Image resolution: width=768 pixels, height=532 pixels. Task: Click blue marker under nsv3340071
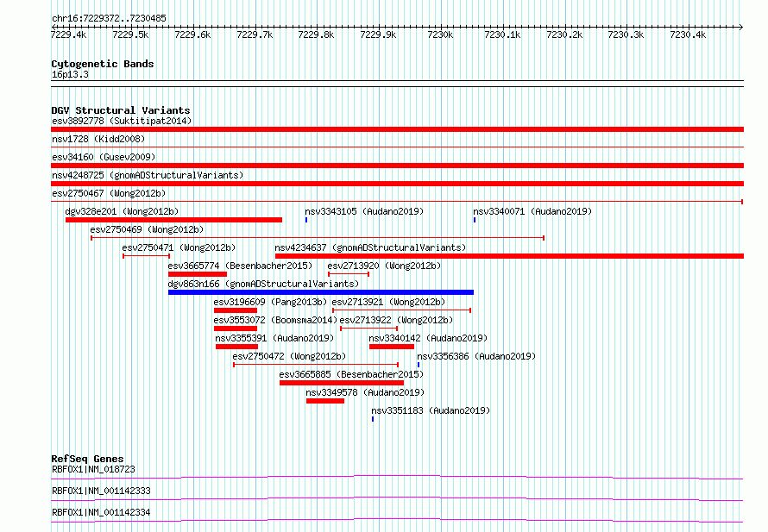coord(474,220)
